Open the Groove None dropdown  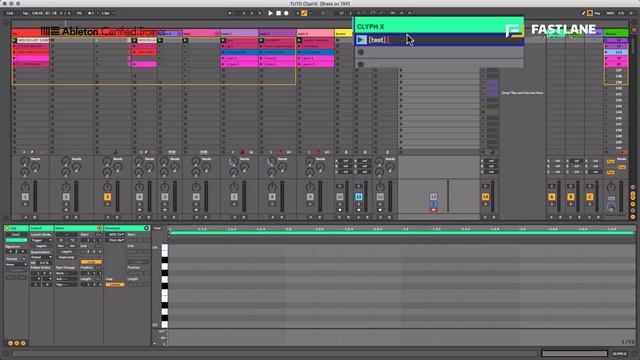click(x=16, y=264)
